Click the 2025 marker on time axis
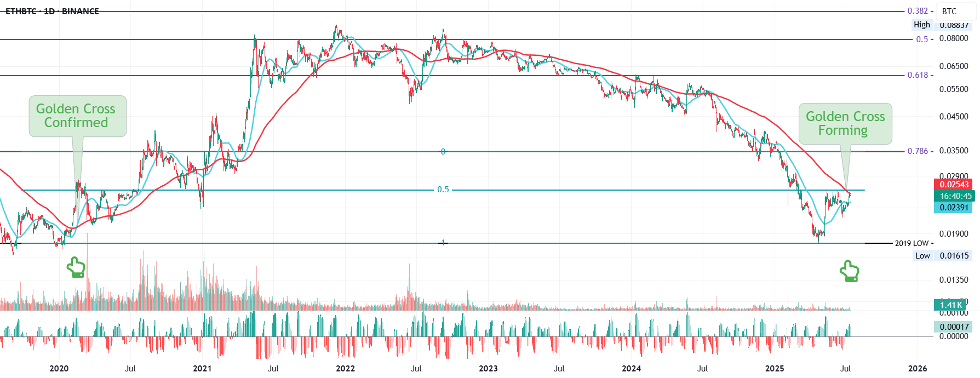Screen dimensions: 980x378 pos(774,369)
